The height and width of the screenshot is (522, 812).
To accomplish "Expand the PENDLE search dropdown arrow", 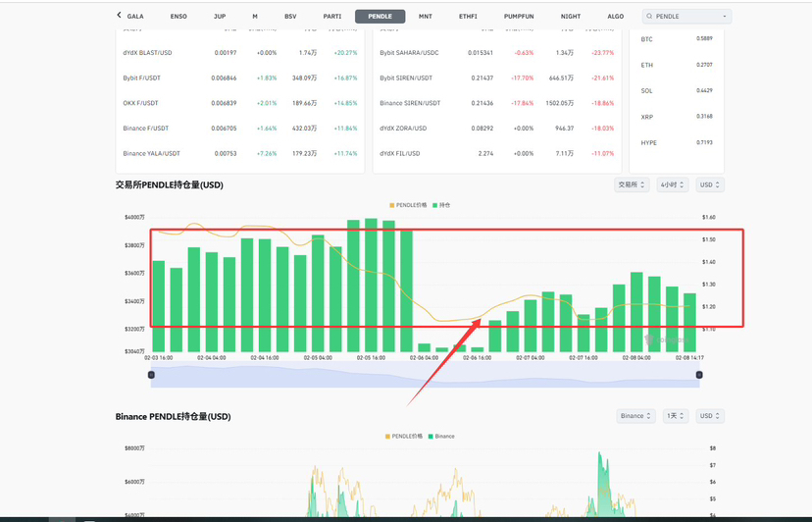I will (x=724, y=17).
